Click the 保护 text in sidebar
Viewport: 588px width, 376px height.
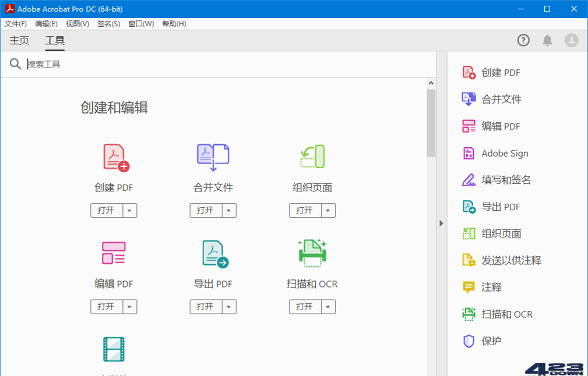coord(492,341)
